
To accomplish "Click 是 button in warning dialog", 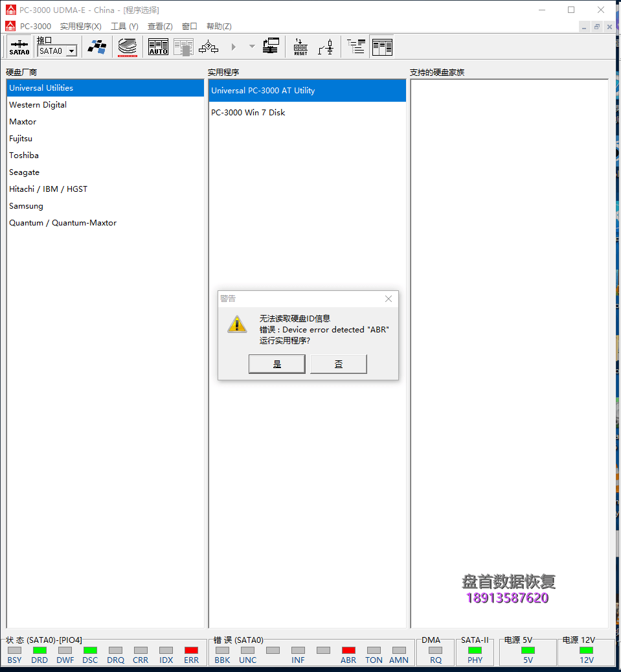I will pyautogui.click(x=277, y=364).
